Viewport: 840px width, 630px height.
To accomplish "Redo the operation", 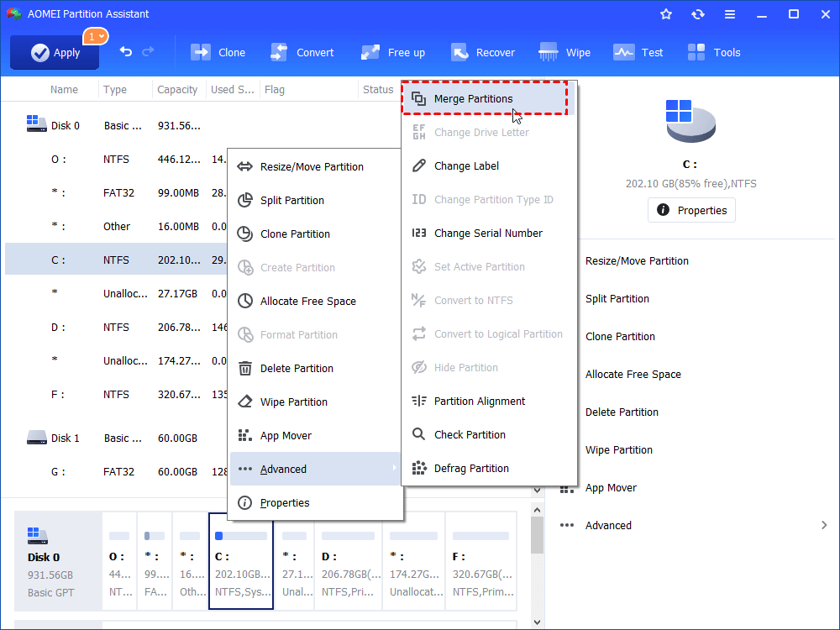I will [148, 51].
